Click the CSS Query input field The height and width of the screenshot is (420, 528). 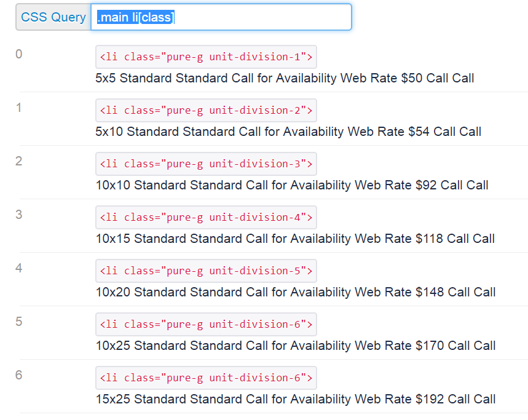(x=221, y=17)
